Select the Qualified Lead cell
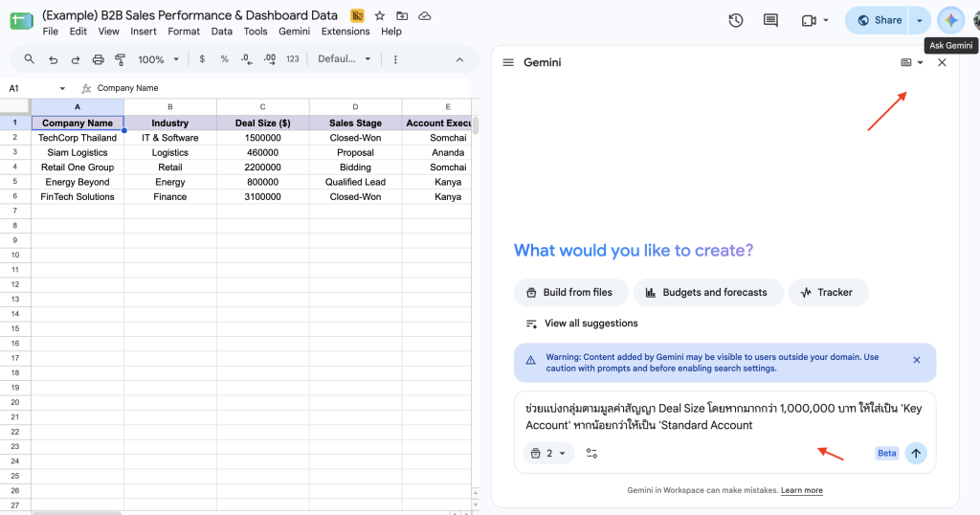This screenshot has height=515, width=980. 355,182
